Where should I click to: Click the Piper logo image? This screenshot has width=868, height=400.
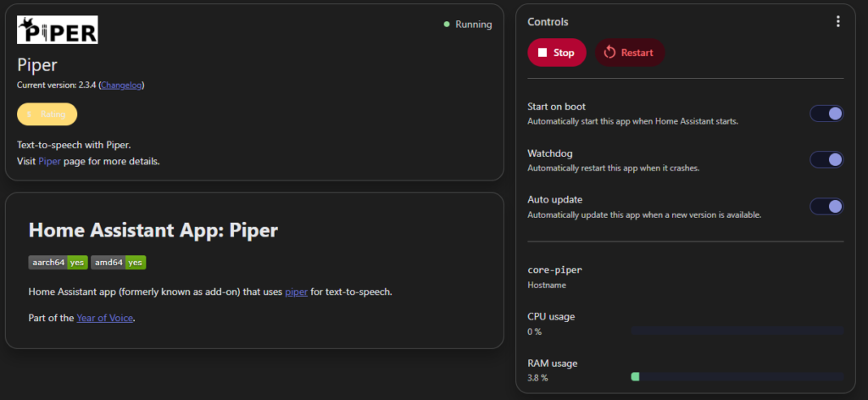coord(58,30)
